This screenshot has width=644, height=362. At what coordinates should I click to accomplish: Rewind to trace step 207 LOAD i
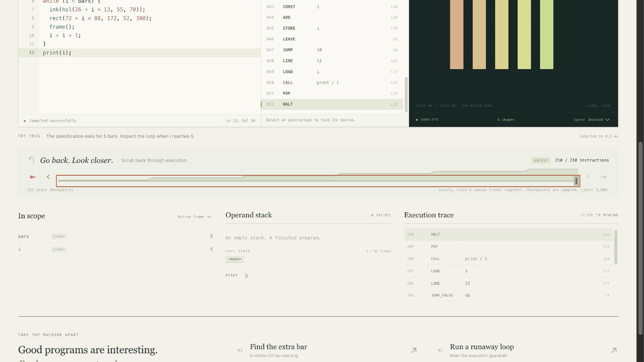(x=508, y=271)
